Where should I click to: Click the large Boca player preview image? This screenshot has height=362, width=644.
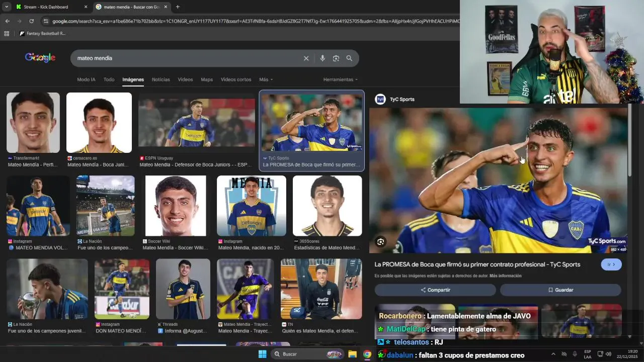click(498, 180)
